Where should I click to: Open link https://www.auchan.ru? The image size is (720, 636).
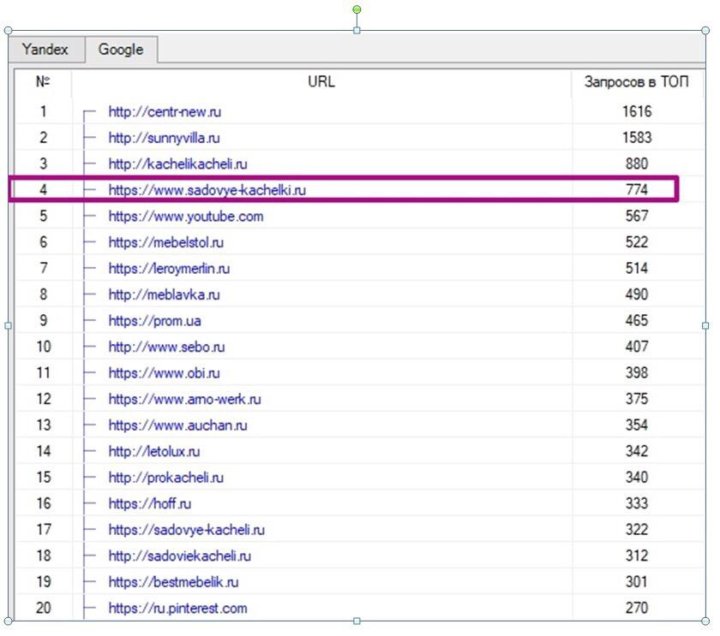pyautogui.click(x=178, y=426)
